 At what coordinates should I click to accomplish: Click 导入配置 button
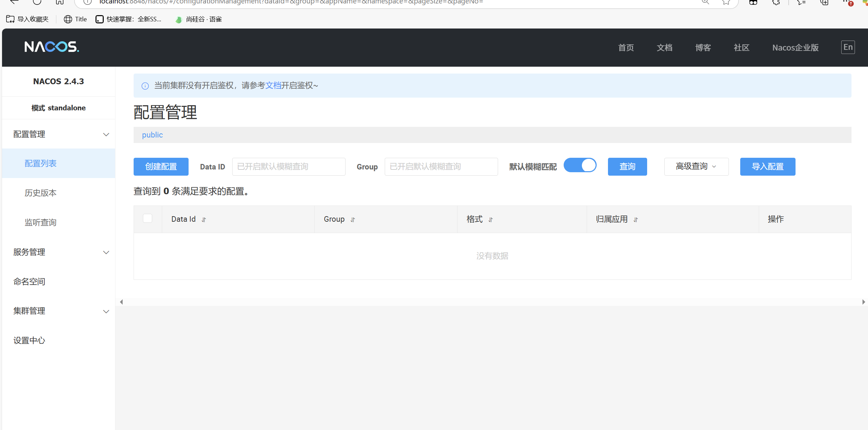click(767, 167)
